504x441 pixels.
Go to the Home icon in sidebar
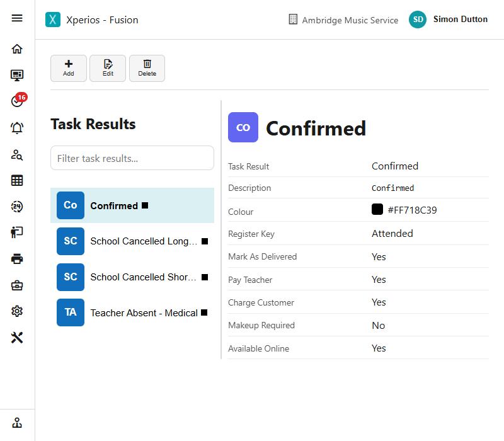(x=17, y=49)
